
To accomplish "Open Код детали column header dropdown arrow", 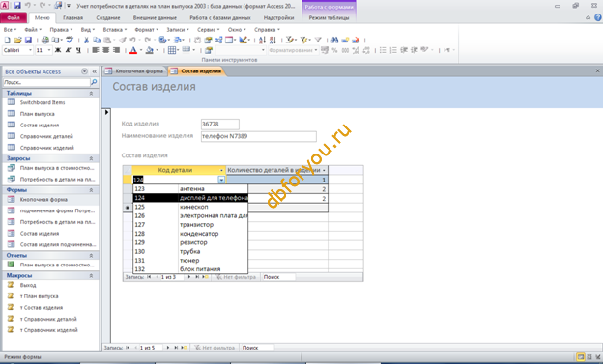I will point(221,170).
